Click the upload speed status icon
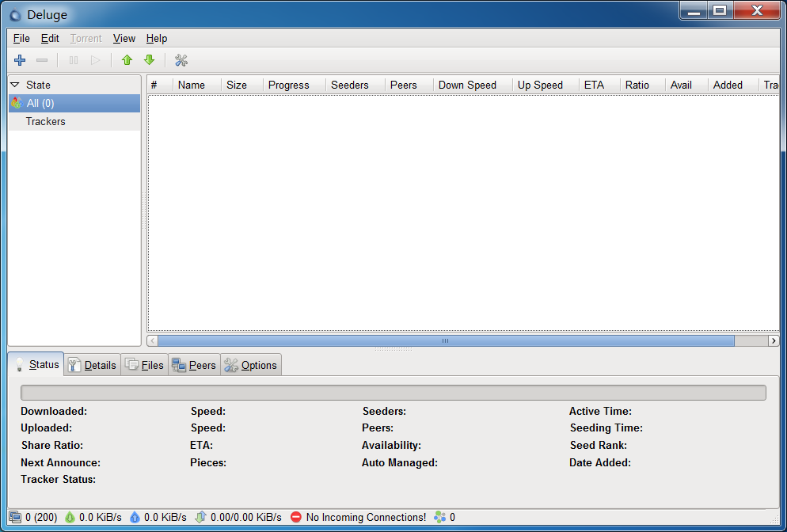This screenshot has height=532, width=787. [135, 517]
